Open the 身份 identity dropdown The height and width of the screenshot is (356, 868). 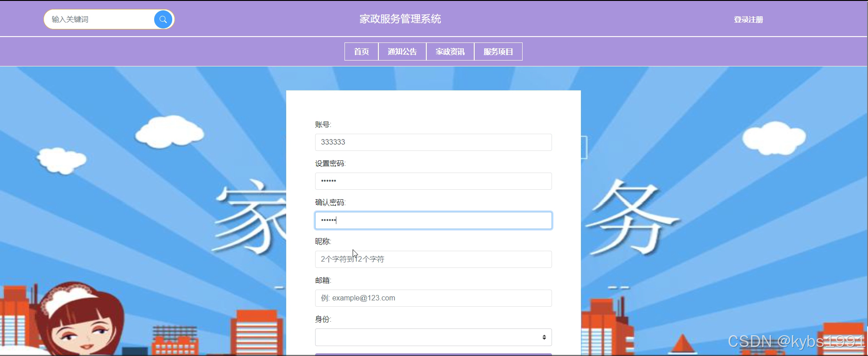[x=433, y=337]
